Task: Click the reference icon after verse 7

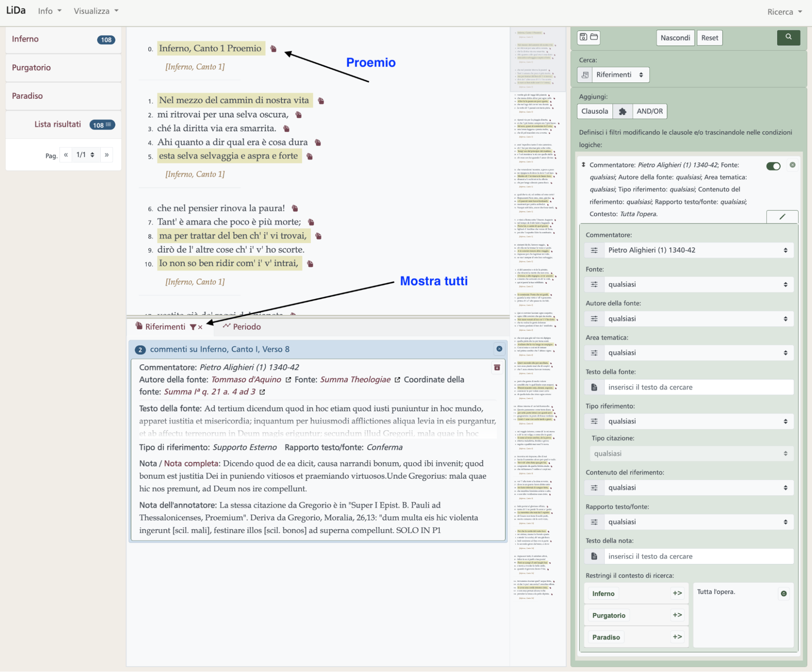Action: [311, 222]
